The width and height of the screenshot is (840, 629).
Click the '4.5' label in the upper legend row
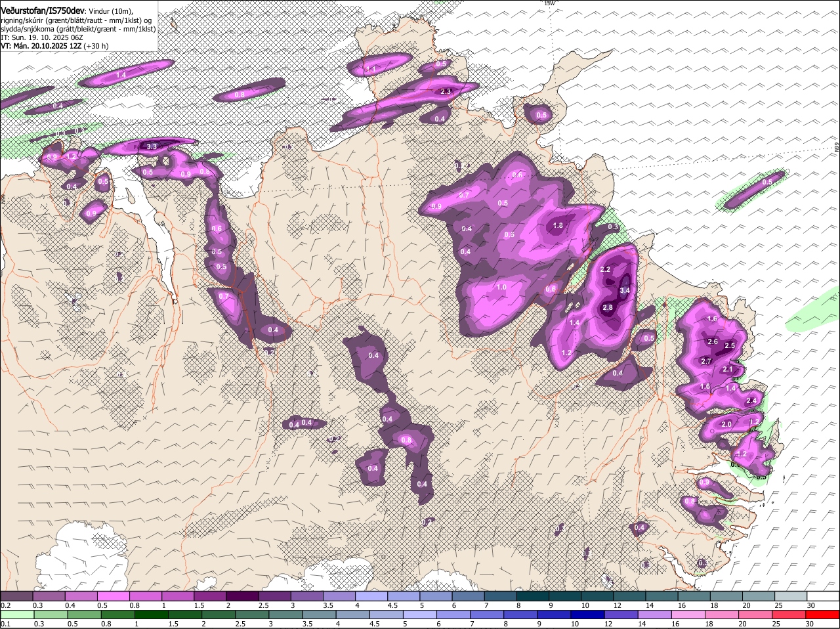(x=392, y=605)
